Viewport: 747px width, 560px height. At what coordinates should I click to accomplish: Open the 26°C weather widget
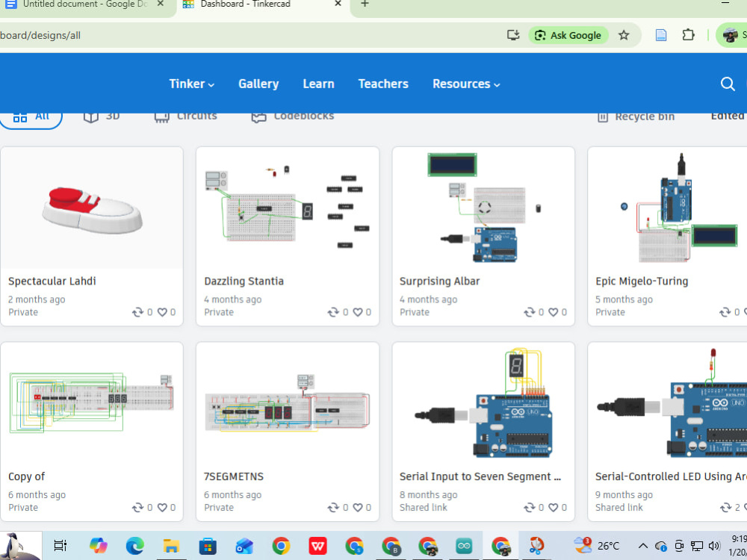tap(596, 546)
